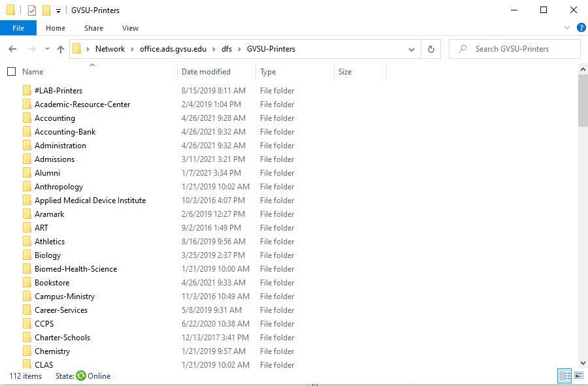
Task: Open the address bar history dropdown
Action: (x=412, y=49)
